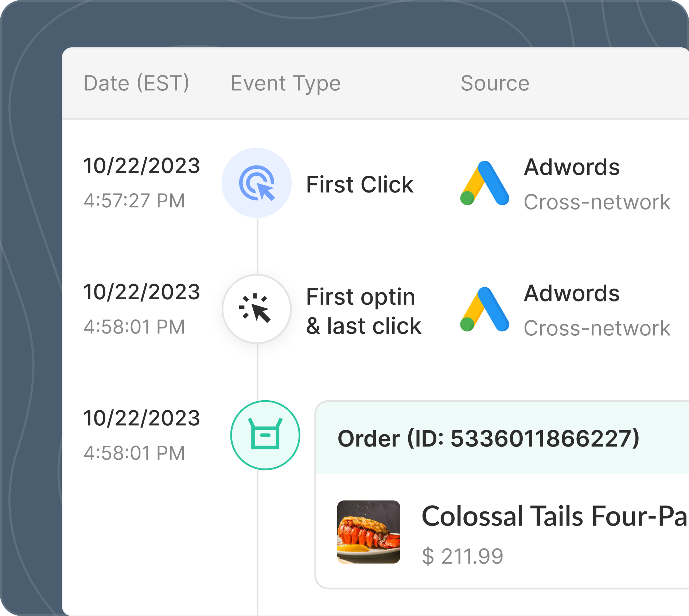Click the 4:57:27 PM timestamp

[134, 200]
